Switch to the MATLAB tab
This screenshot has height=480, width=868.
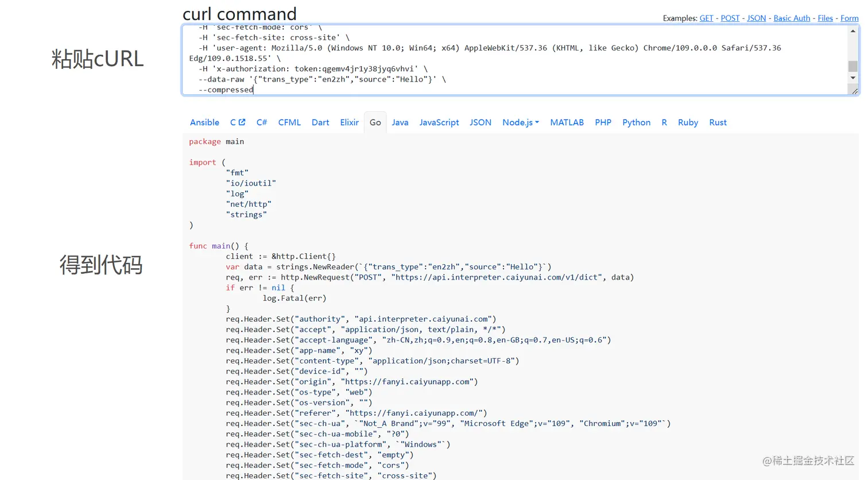coord(567,122)
